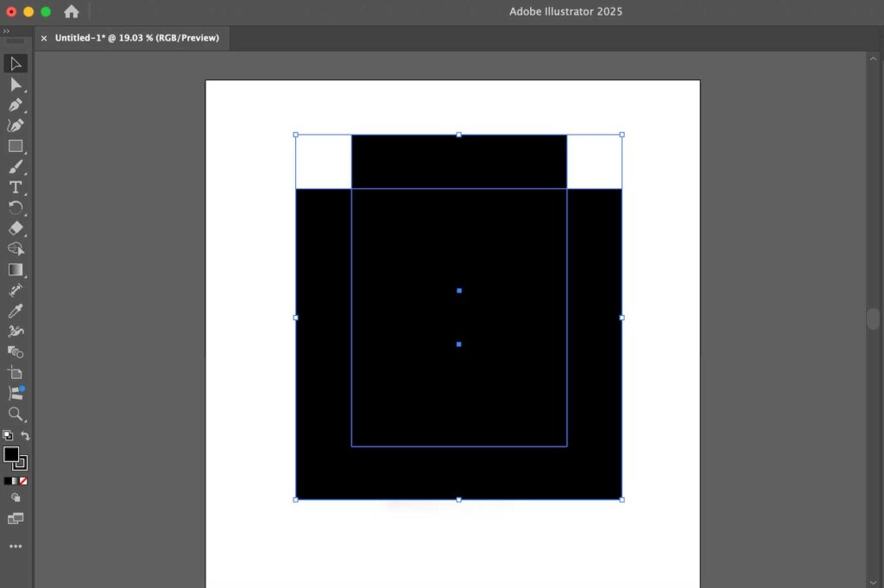Select the Zoom magnifier tool
Screen dimensions: 884x588
pos(16,414)
